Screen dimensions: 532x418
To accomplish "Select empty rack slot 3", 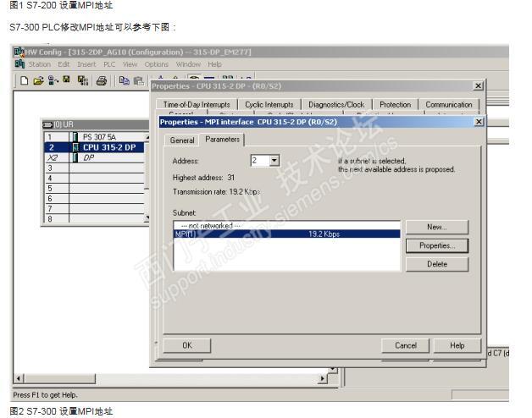I will (x=95, y=168).
